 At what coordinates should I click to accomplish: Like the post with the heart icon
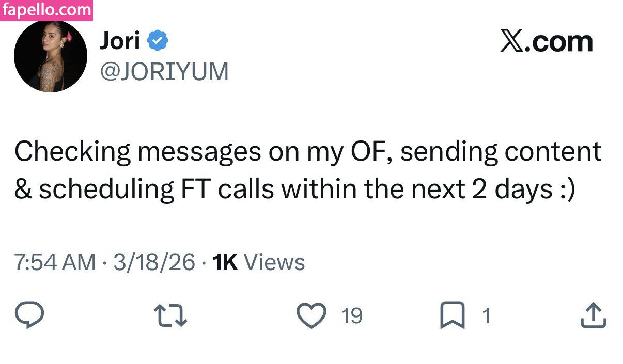tap(311, 315)
